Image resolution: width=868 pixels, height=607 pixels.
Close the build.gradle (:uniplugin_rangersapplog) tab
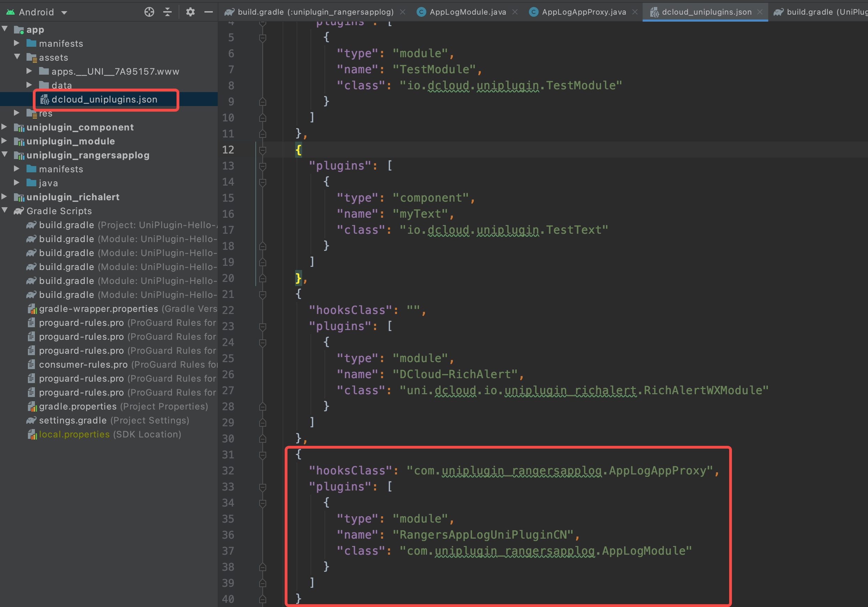(x=403, y=12)
